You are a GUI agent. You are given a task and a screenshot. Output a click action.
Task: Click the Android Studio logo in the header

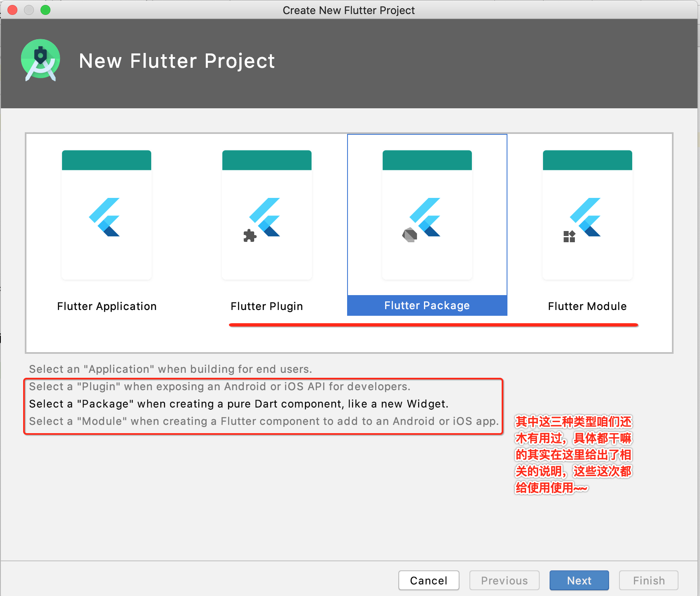pos(40,60)
